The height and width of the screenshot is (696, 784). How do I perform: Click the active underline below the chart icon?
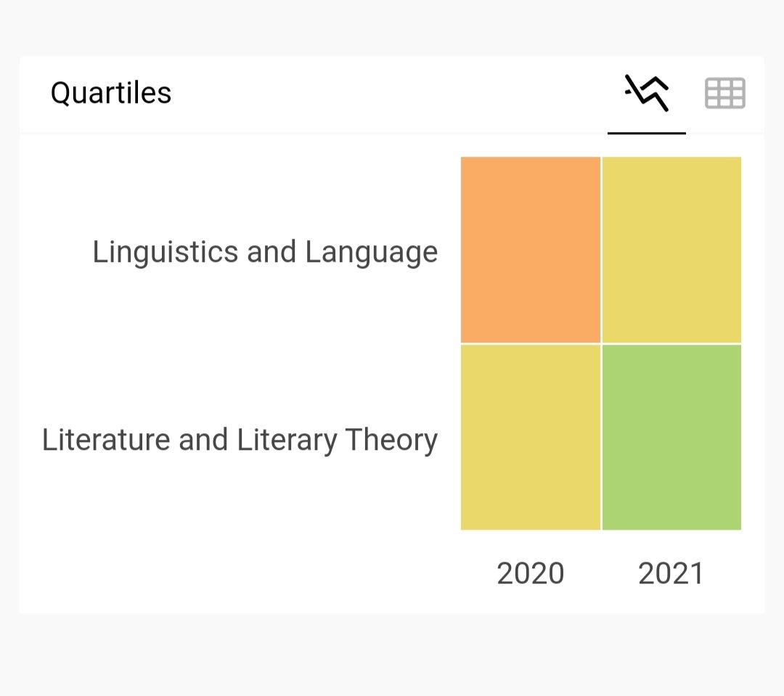[647, 133]
